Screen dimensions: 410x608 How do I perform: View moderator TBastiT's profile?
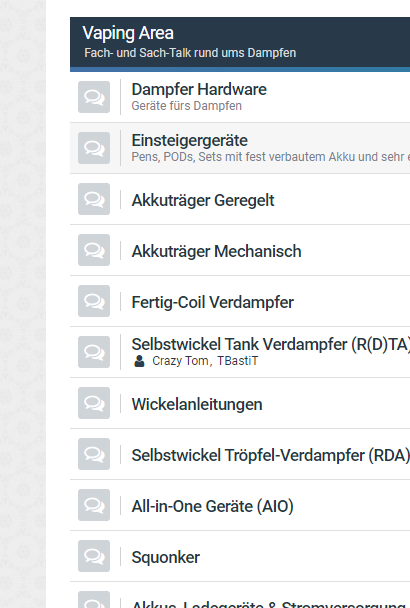pyautogui.click(x=237, y=361)
